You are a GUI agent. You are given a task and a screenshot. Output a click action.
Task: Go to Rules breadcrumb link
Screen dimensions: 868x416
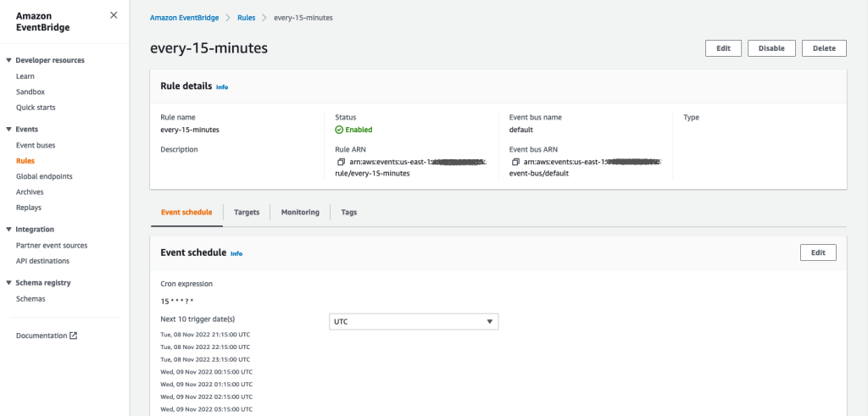point(247,18)
